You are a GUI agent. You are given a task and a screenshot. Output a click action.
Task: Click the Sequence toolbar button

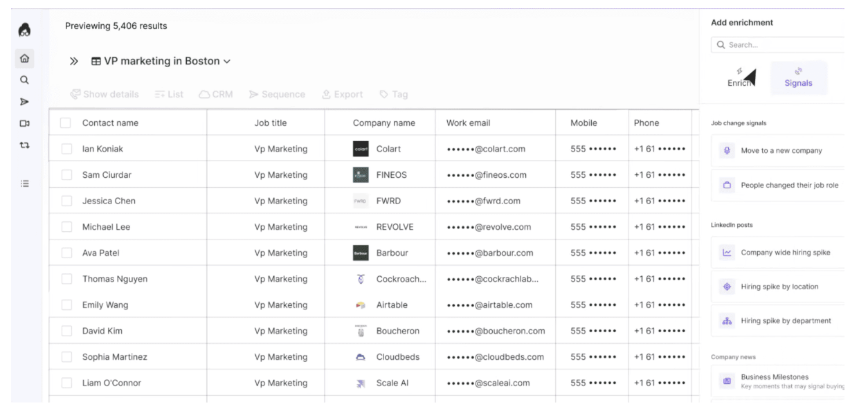277,94
